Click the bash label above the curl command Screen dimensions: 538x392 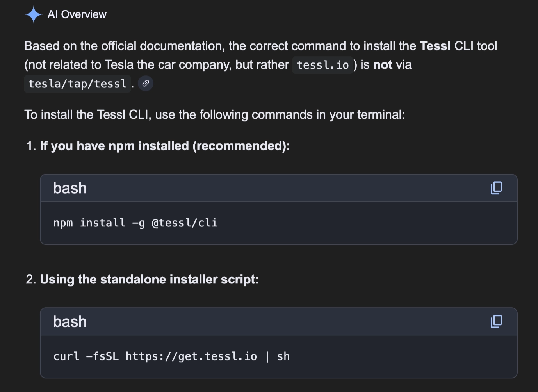70,322
